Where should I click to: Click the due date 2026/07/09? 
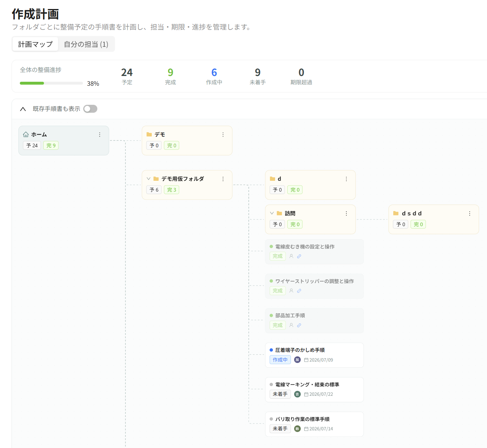(321, 360)
